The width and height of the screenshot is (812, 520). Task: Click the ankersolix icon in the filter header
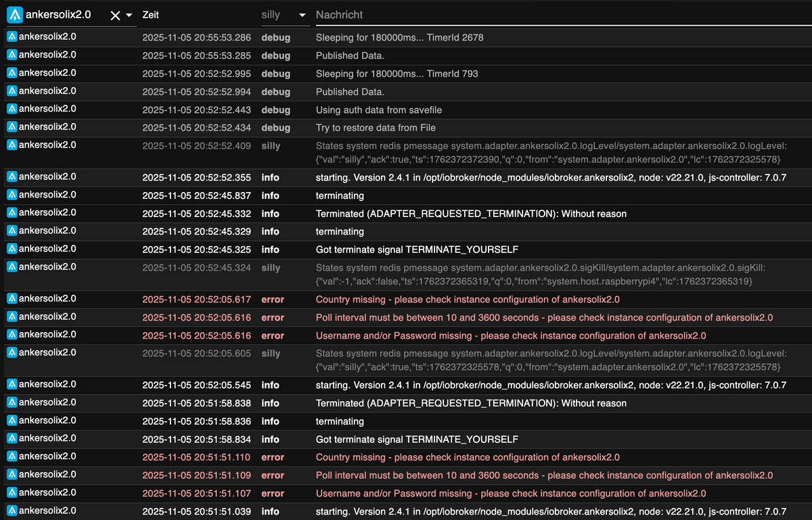pyautogui.click(x=16, y=15)
